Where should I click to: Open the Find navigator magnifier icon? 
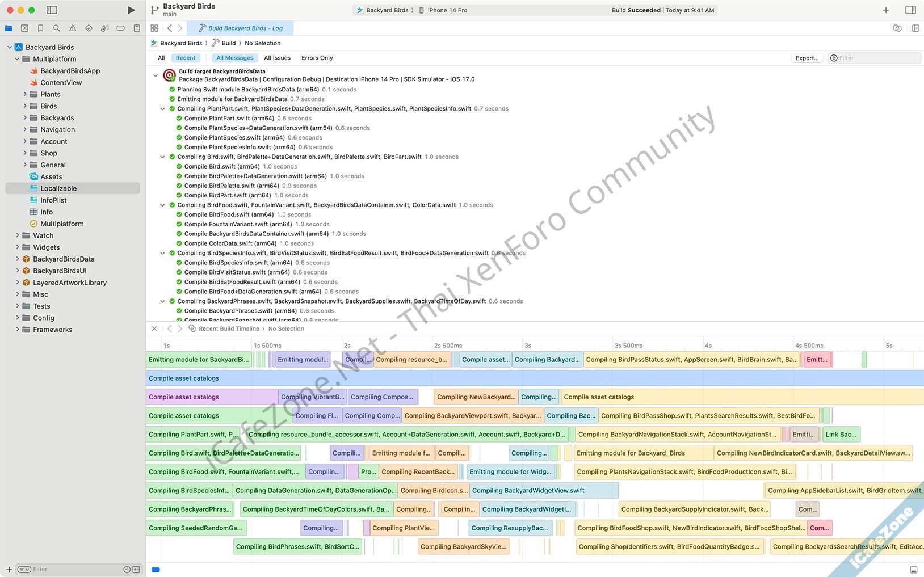56,28
